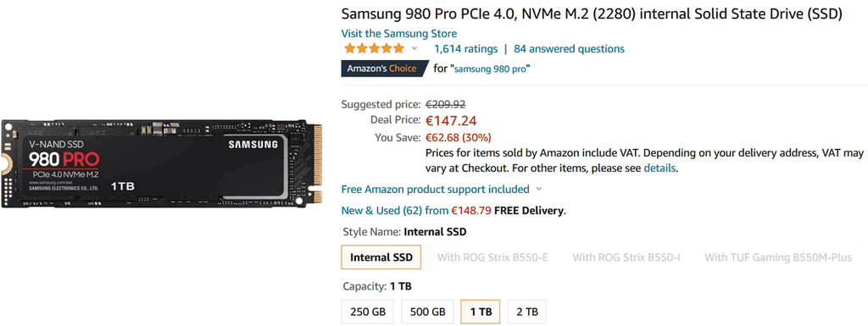Click the five-star rating icons
Image resolution: width=868 pixels, height=326 pixels.
click(374, 48)
